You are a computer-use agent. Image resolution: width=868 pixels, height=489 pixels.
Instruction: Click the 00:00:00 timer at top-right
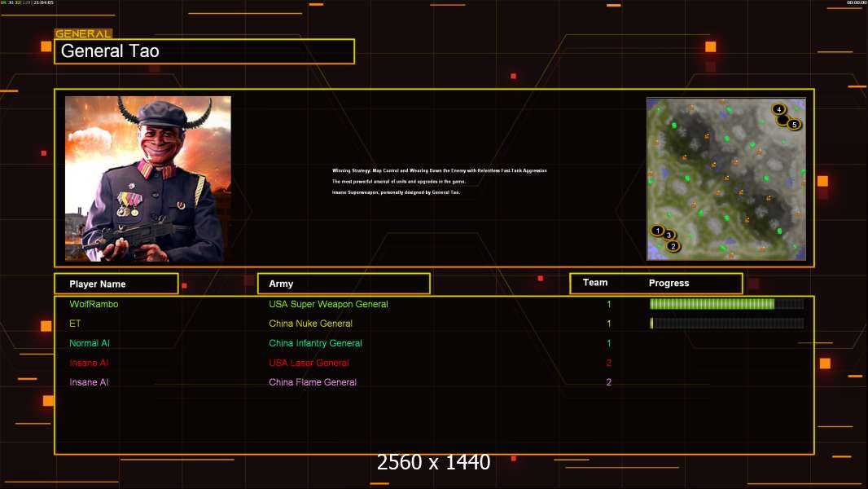(857, 2)
